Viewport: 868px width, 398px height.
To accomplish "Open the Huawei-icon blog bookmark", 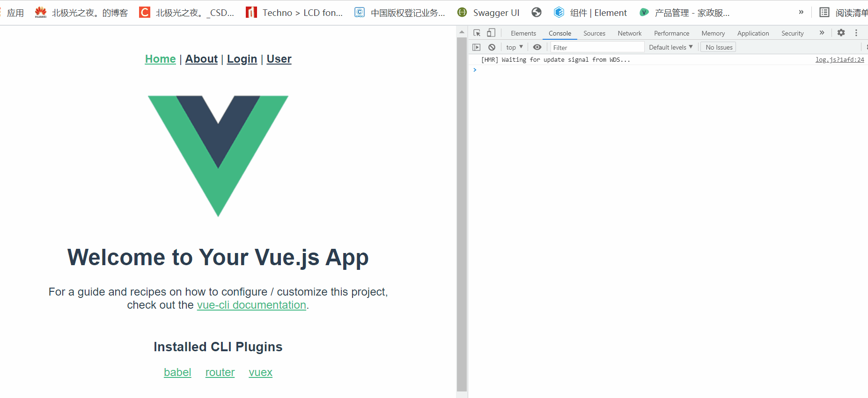I will coord(81,13).
